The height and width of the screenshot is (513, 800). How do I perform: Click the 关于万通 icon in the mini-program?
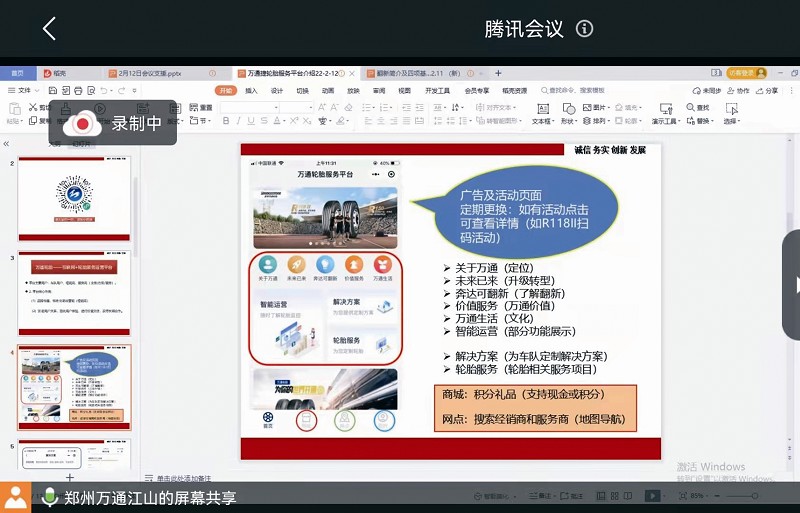pyautogui.click(x=268, y=266)
